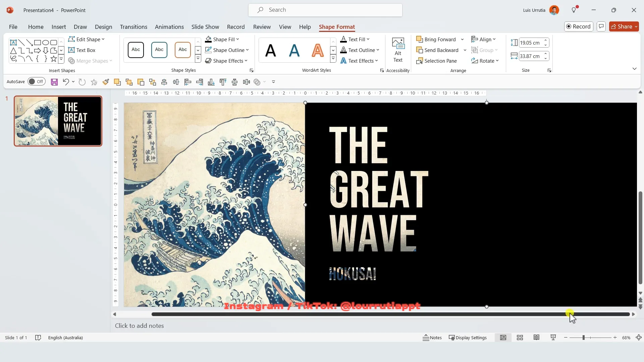Screen dimensions: 644x362
Task: Open Shape Fill dropdown
Action: point(222,39)
